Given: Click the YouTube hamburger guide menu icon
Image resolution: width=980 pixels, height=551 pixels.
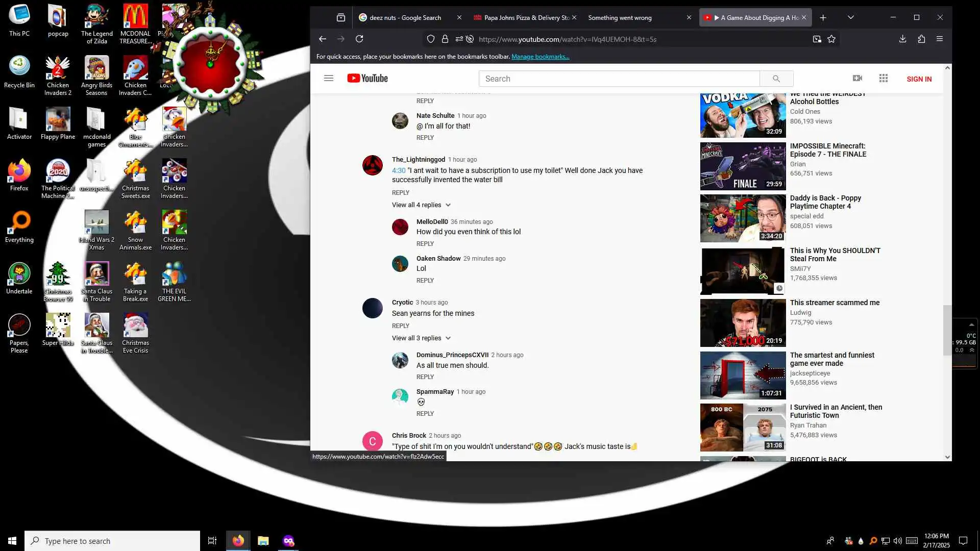Looking at the screenshot, I should coord(329,79).
